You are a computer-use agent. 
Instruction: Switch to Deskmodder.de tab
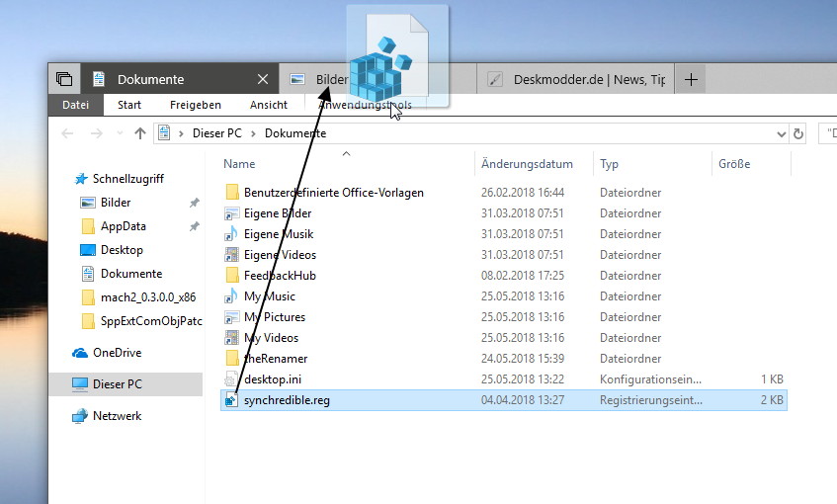tap(575, 79)
